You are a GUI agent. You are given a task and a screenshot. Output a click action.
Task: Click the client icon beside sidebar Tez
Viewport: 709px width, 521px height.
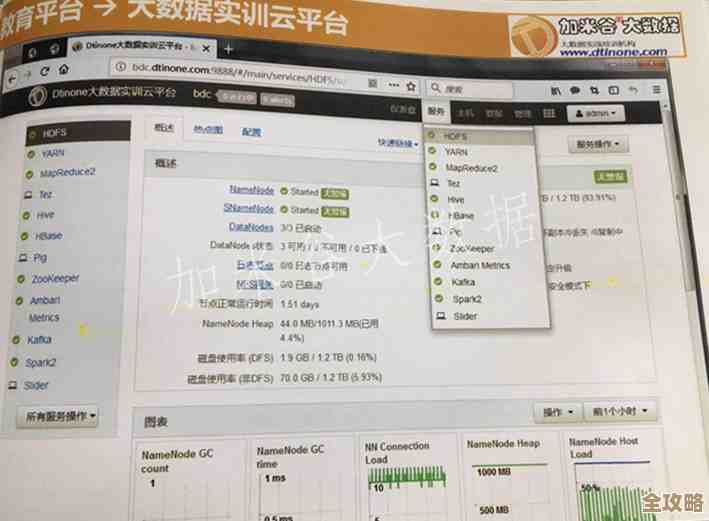pos(28,195)
